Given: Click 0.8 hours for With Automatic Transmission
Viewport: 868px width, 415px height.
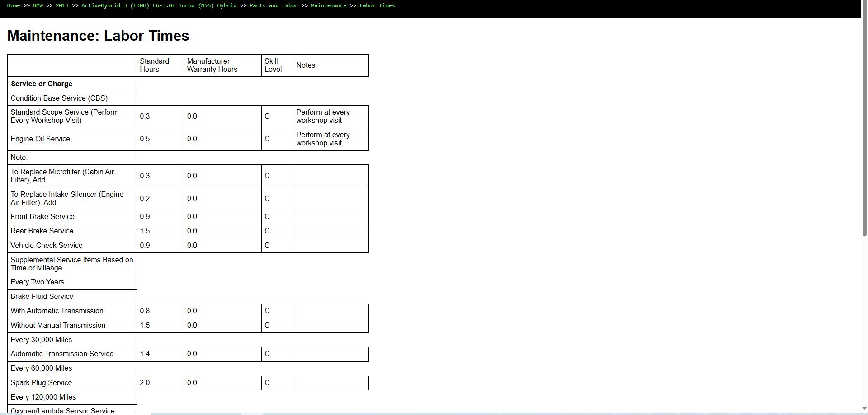Looking at the screenshot, I should pos(160,311).
